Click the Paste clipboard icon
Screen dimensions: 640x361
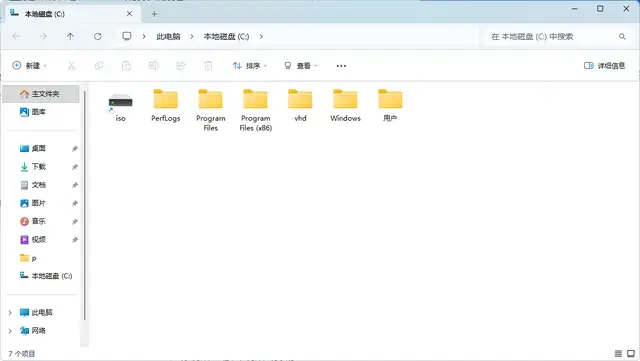point(127,65)
